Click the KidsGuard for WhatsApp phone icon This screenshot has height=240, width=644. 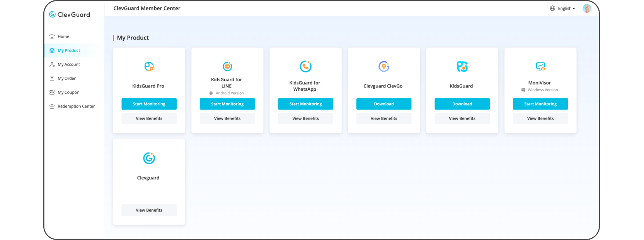point(305,67)
